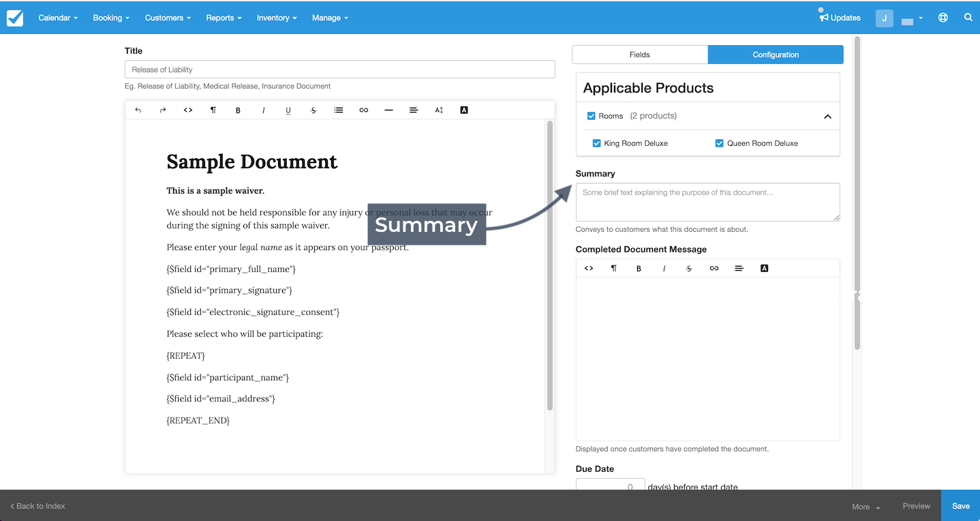Open paragraph format in Completed Document Message toolbar
The image size is (980, 521).
tap(614, 268)
